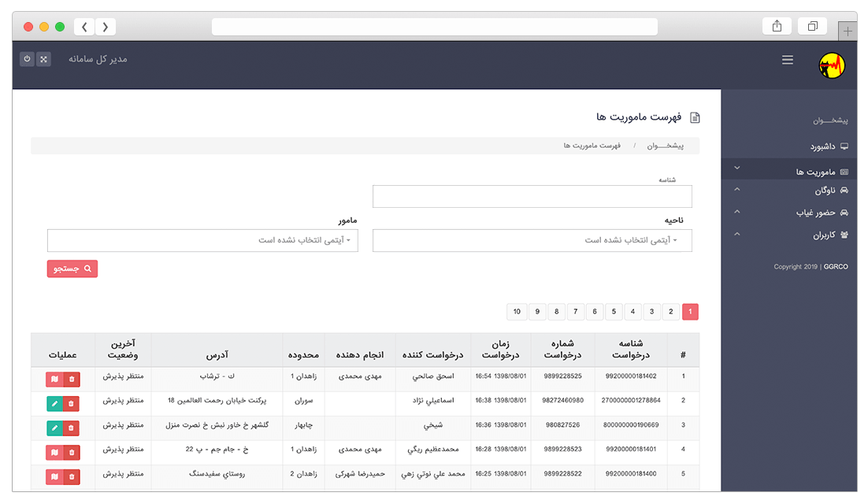868x500 pixels.
Task: Open the ناحیه dropdown
Action: (x=532, y=240)
